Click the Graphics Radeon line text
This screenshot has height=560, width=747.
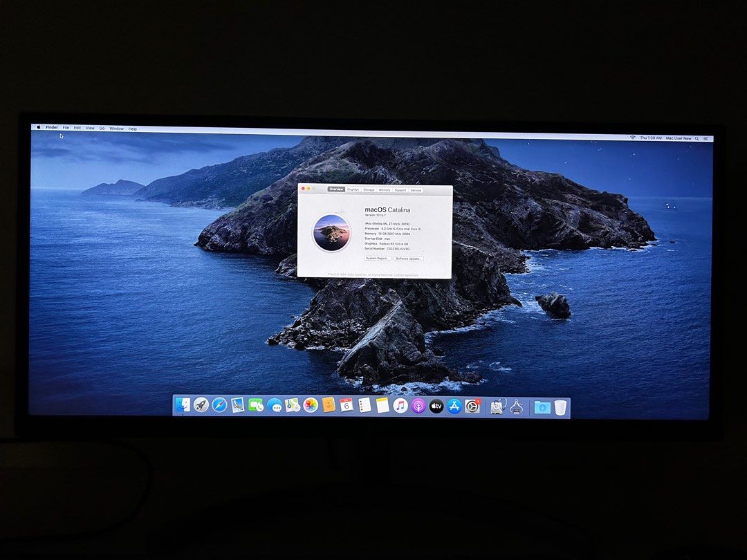(387, 243)
